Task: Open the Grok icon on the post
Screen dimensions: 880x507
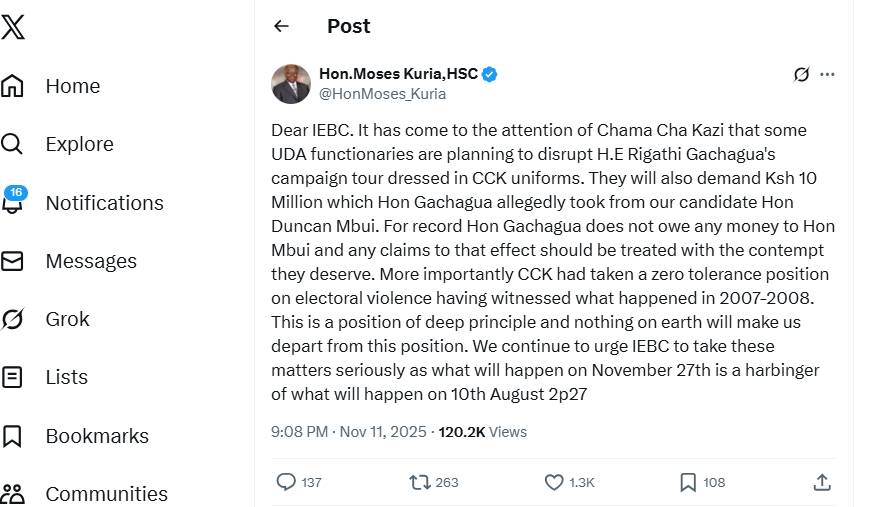Action: pyautogui.click(x=800, y=75)
